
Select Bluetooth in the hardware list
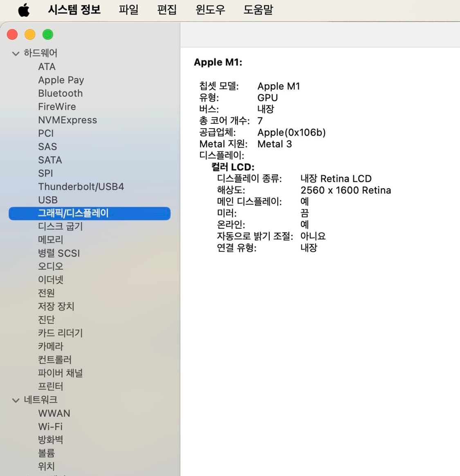(x=60, y=93)
